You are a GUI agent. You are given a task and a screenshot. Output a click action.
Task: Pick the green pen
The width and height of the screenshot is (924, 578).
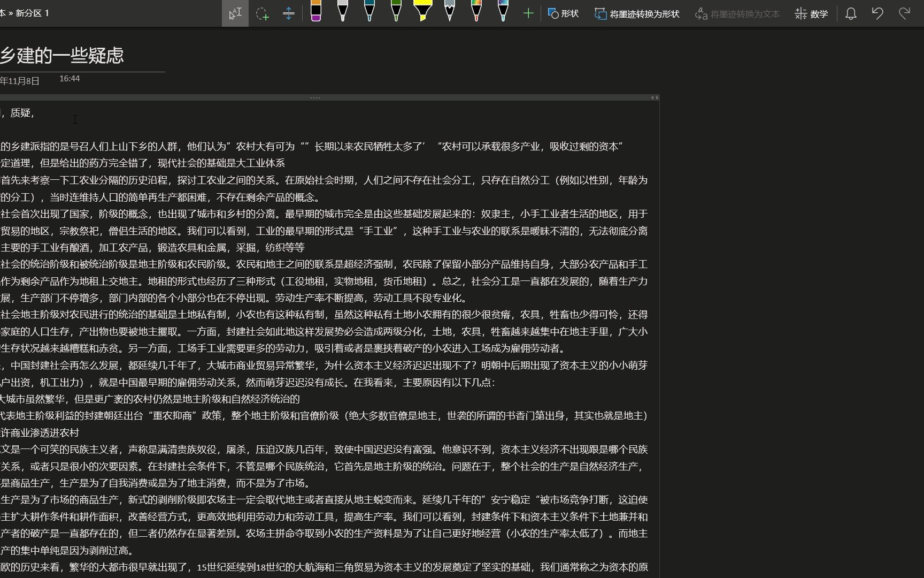click(x=396, y=11)
